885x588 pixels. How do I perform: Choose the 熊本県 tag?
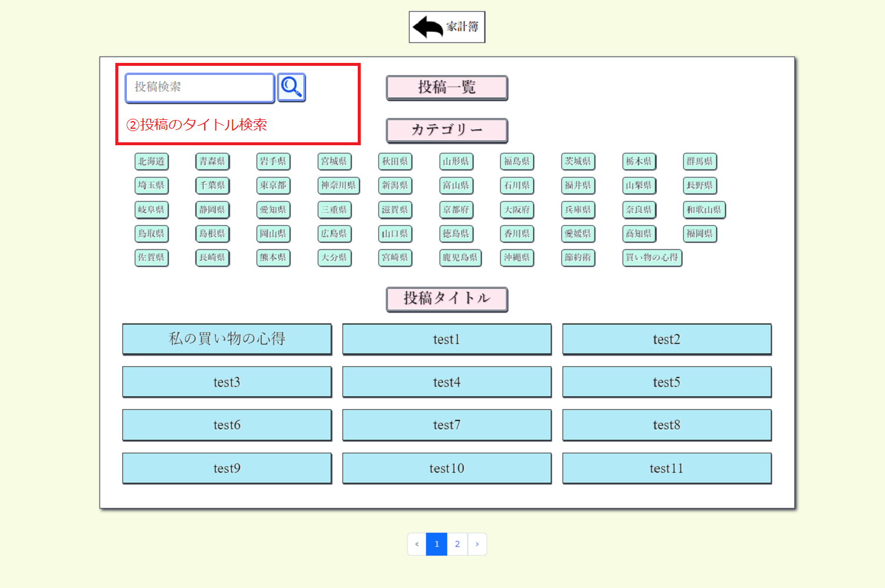point(274,258)
